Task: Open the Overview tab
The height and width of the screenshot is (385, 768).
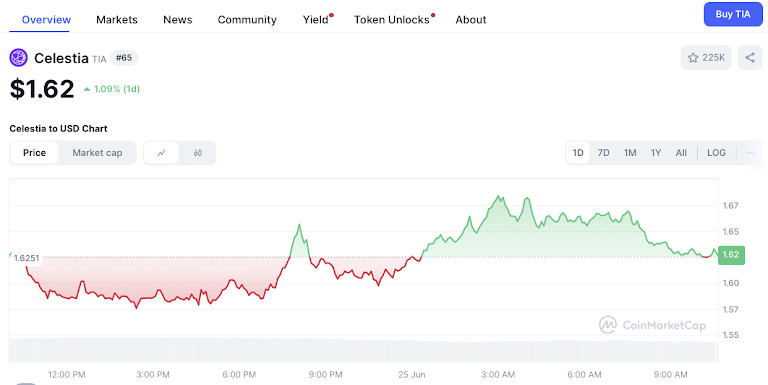Action: click(46, 20)
